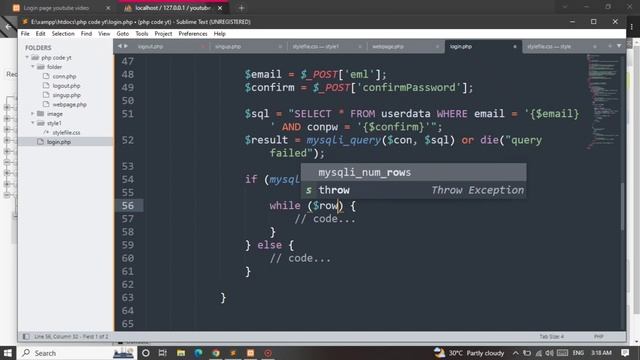This screenshot has width=640, height=360.
Task: Close the singup.php editor tab
Action: coord(280,47)
